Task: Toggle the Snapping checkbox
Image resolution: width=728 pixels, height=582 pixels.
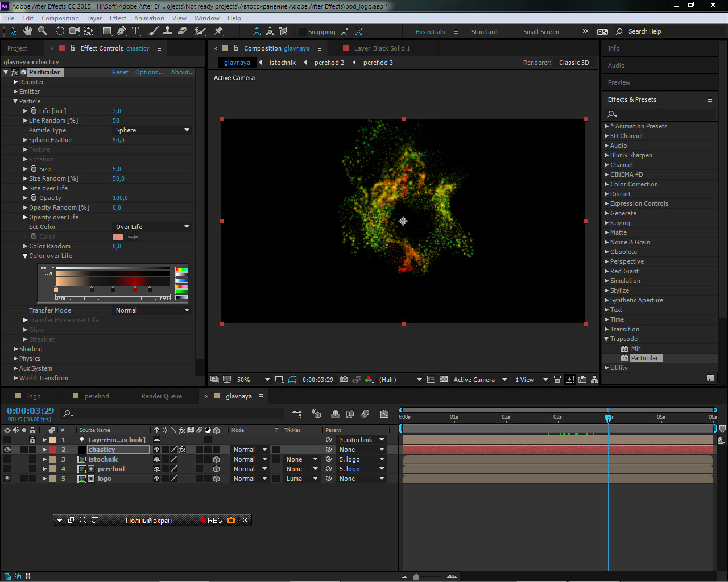Action: click(303, 32)
